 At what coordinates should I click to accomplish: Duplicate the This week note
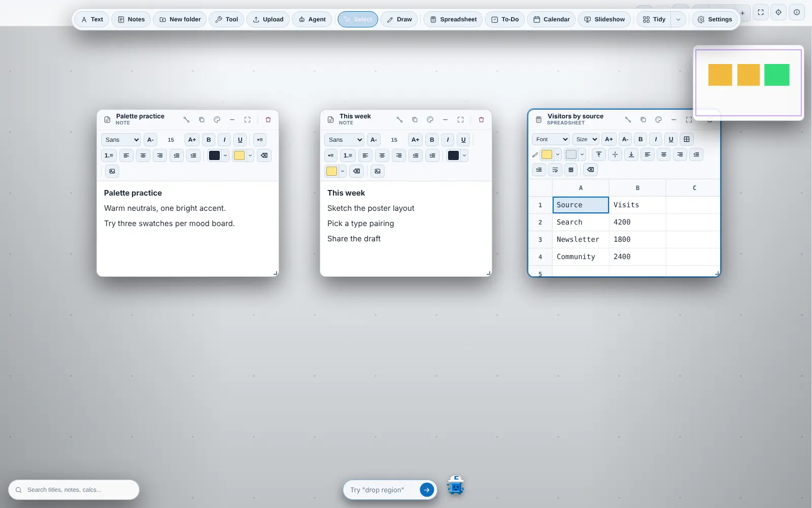415,120
